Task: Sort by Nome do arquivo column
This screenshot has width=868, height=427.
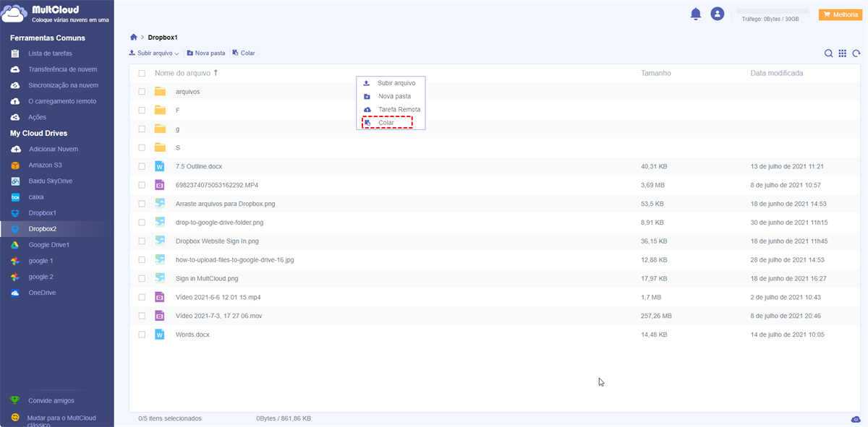Action: 182,73
